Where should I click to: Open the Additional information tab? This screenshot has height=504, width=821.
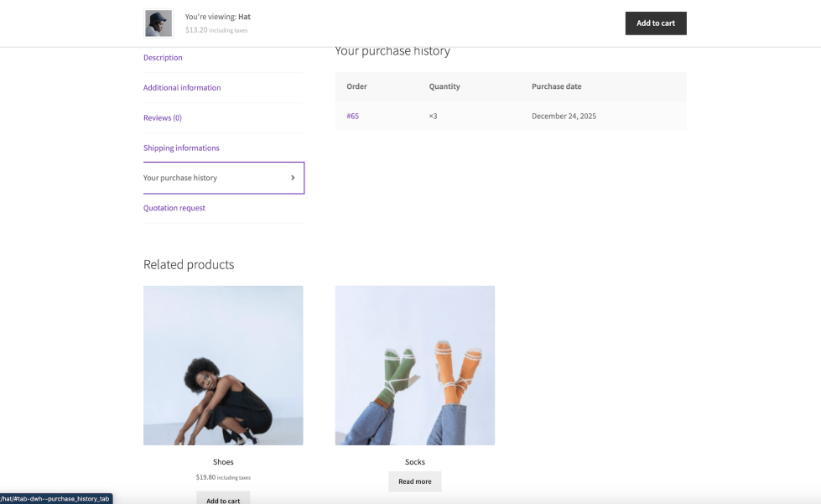pos(182,88)
